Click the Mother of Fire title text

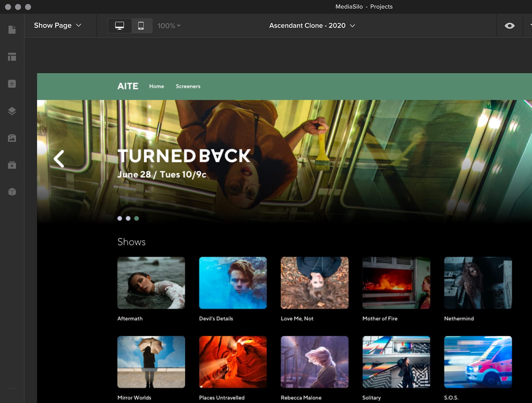click(380, 319)
